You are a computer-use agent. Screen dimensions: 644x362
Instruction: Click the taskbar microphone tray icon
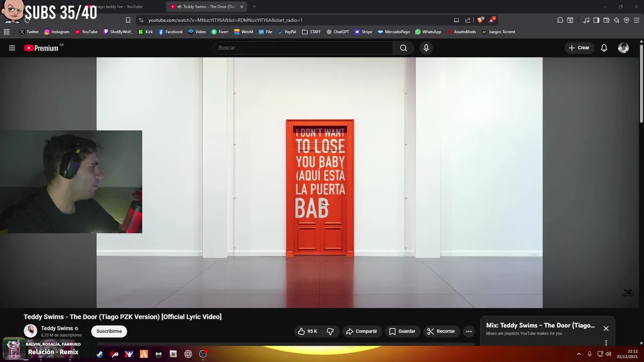[x=590, y=354]
